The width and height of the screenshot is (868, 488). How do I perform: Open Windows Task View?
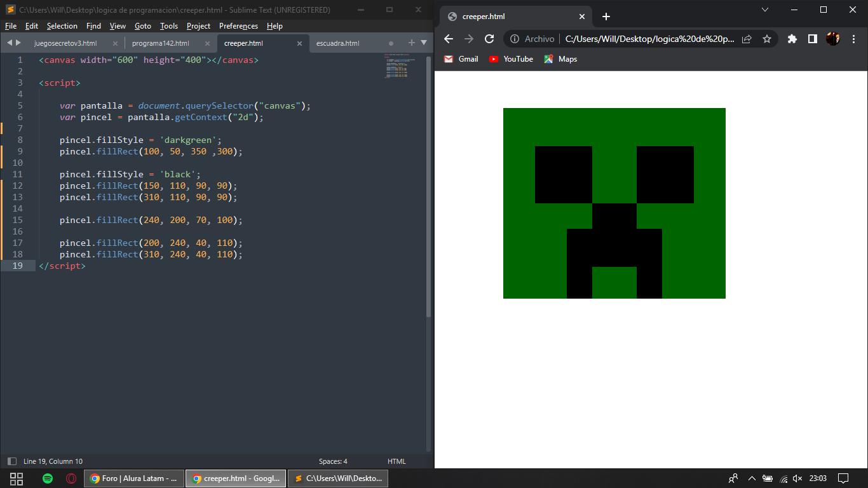(17, 478)
